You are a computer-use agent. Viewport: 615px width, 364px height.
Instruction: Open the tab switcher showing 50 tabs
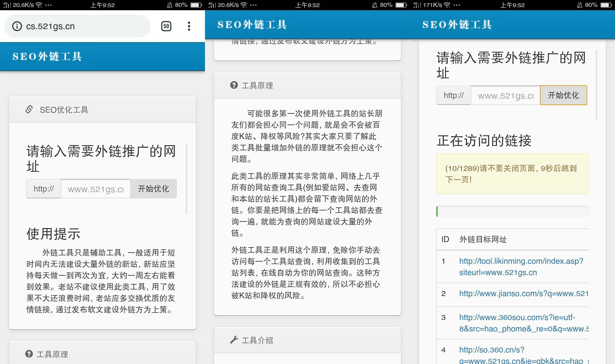[x=166, y=26]
